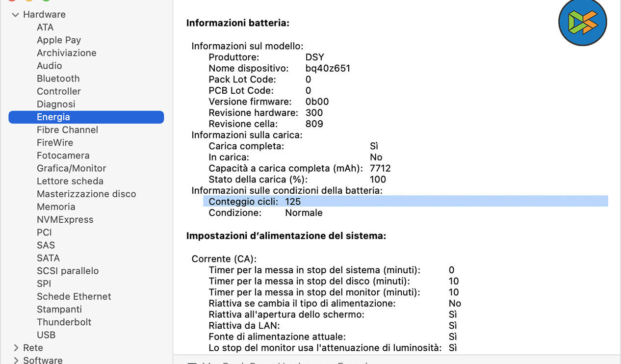Select the Condizione Normale line
The image size is (621, 364).
[x=265, y=213]
